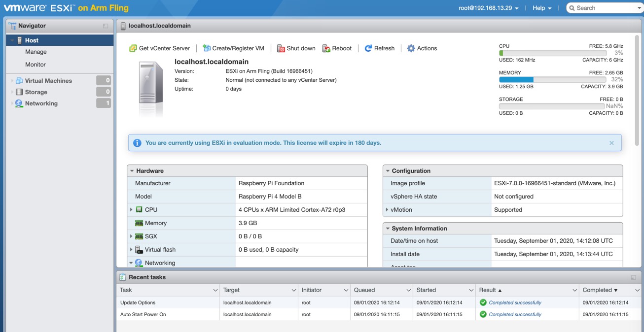Click the Virtual flash icon in Hardware
This screenshot has height=332, width=644.
click(x=139, y=250)
